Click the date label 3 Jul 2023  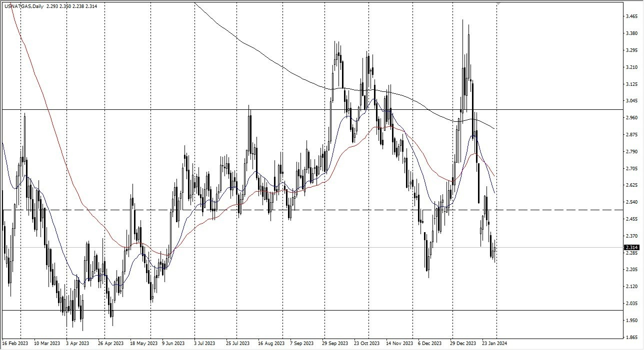(204, 344)
